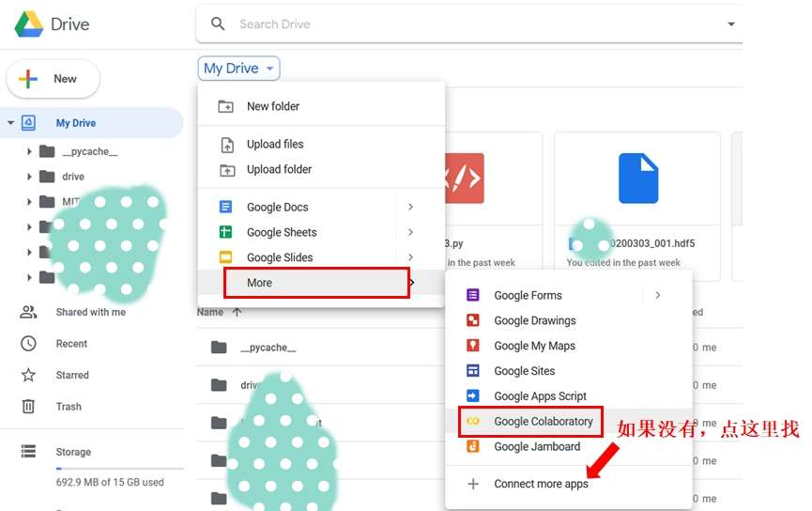Collapse the My Drive tree arrow

tap(10, 123)
